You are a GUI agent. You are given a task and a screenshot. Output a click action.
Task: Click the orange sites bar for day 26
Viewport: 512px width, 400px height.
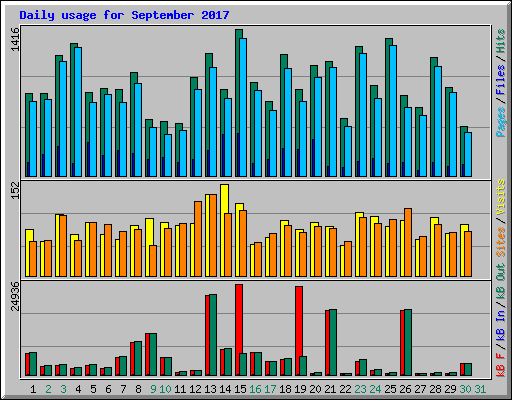coord(408,243)
